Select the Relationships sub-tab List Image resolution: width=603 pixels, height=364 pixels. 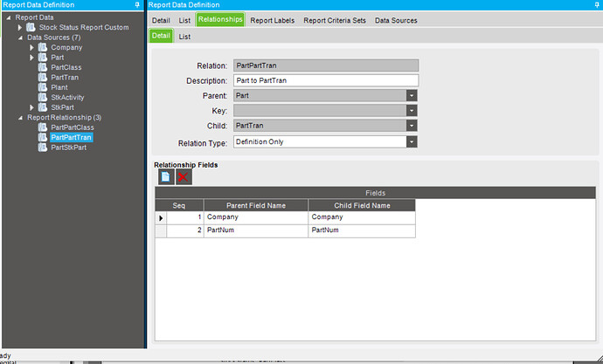click(184, 37)
